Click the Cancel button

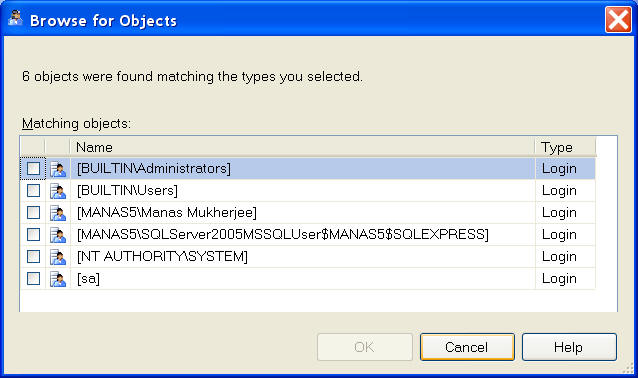click(467, 347)
